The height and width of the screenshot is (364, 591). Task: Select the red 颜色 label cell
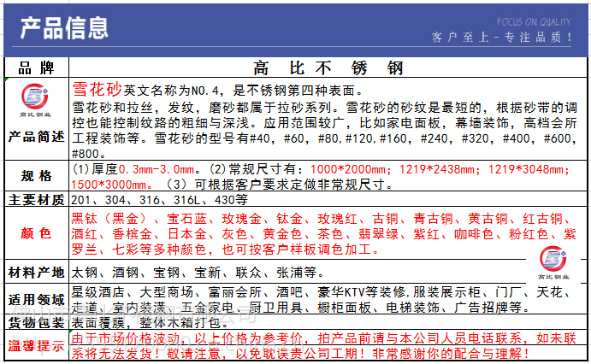pyautogui.click(x=37, y=233)
